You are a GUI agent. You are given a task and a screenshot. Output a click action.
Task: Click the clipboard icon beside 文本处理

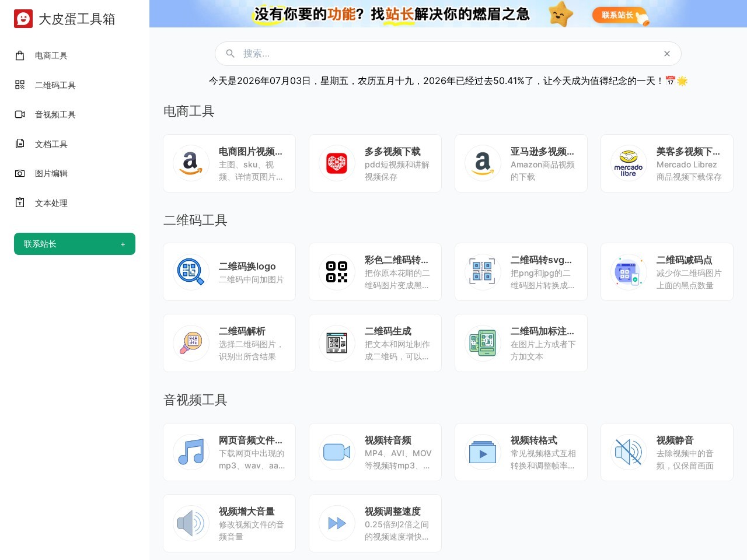point(20,202)
